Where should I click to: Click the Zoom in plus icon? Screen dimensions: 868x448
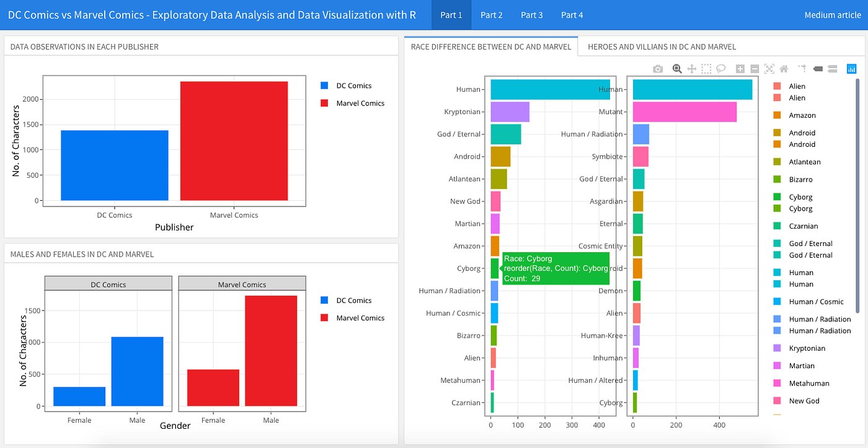[740, 69]
